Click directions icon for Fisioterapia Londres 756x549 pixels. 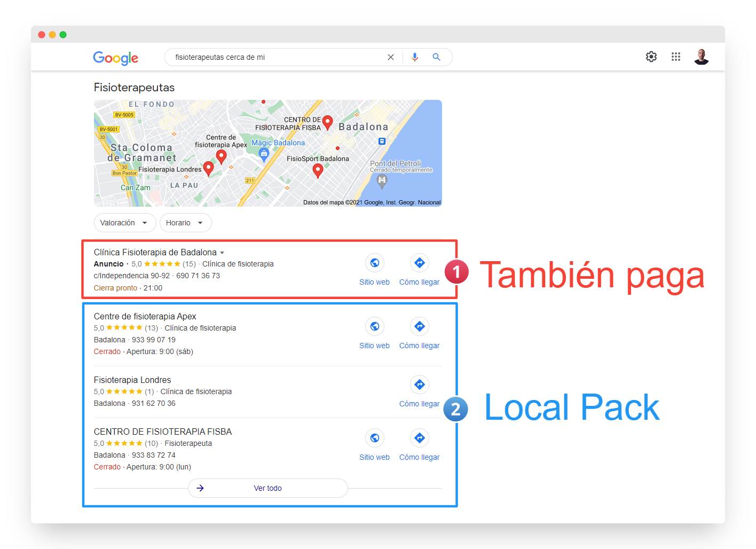(x=420, y=385)
